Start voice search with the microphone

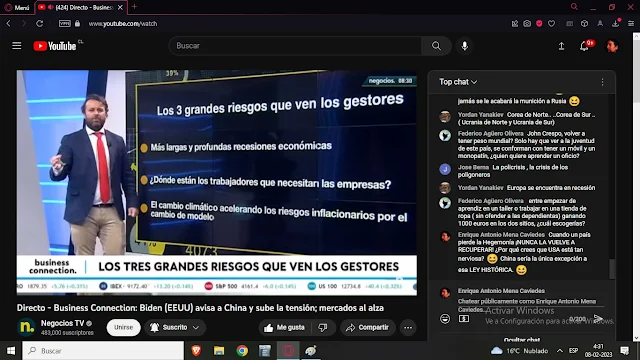[464, 46]
